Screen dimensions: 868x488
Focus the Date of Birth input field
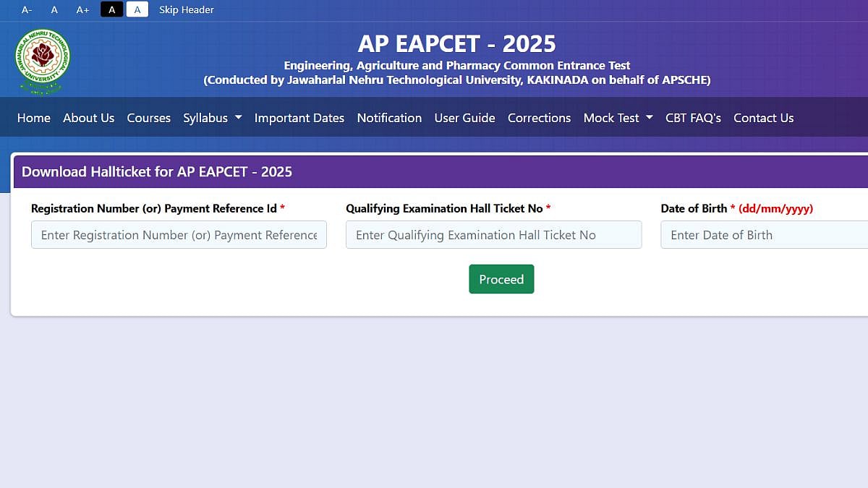[x=765, y=235]
